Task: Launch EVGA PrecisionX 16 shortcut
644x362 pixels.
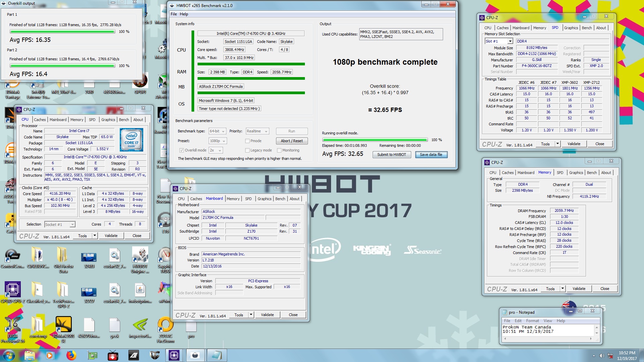Action: (x=13, y=329)
